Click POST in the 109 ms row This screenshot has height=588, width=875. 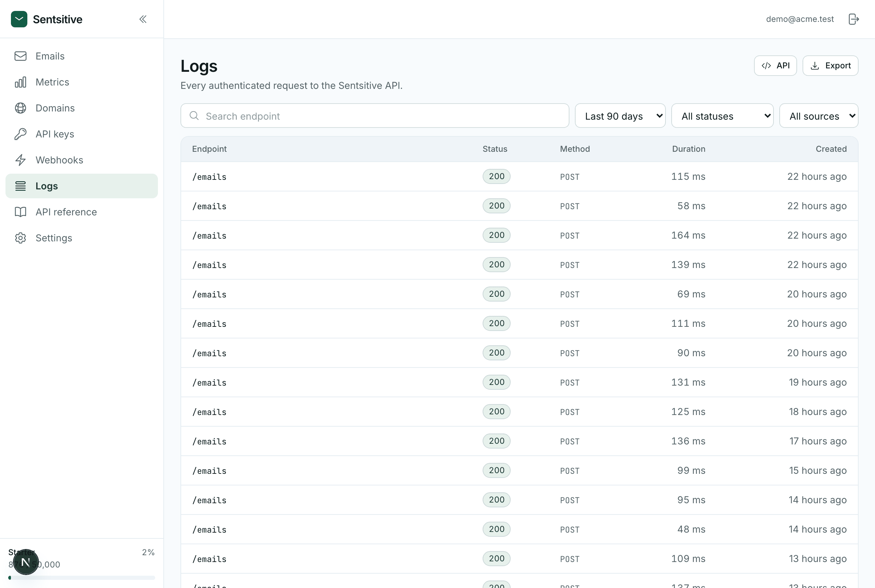coord(569,559)
